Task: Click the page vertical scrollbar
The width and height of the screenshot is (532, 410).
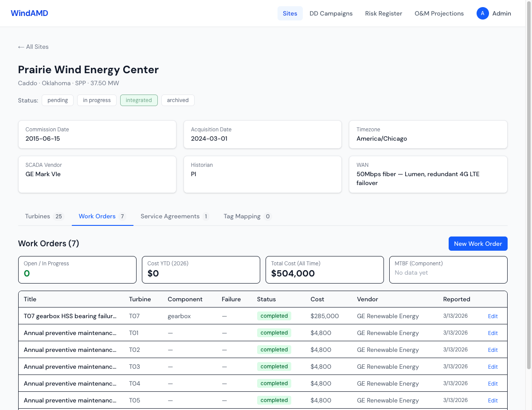Action: tap(529, 177)
